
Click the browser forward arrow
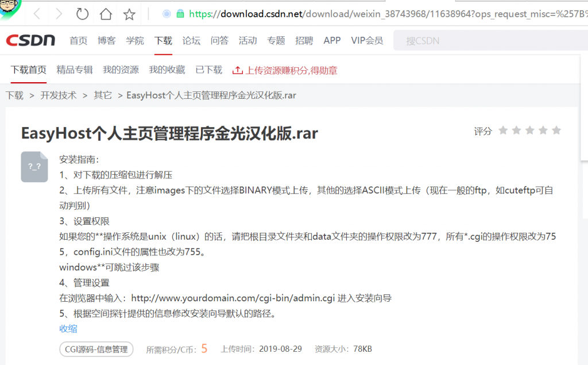[x=59, y=14]
